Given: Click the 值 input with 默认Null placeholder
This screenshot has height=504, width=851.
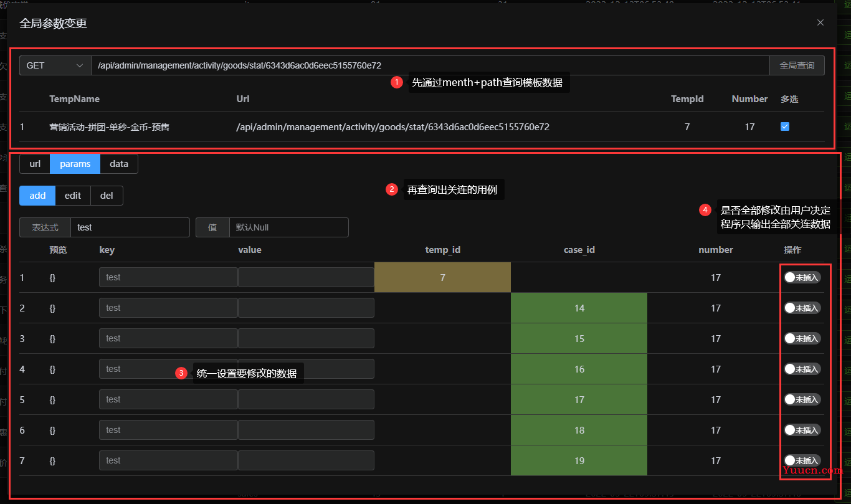Looking at the screenshot, I should [x=288, y=227].
